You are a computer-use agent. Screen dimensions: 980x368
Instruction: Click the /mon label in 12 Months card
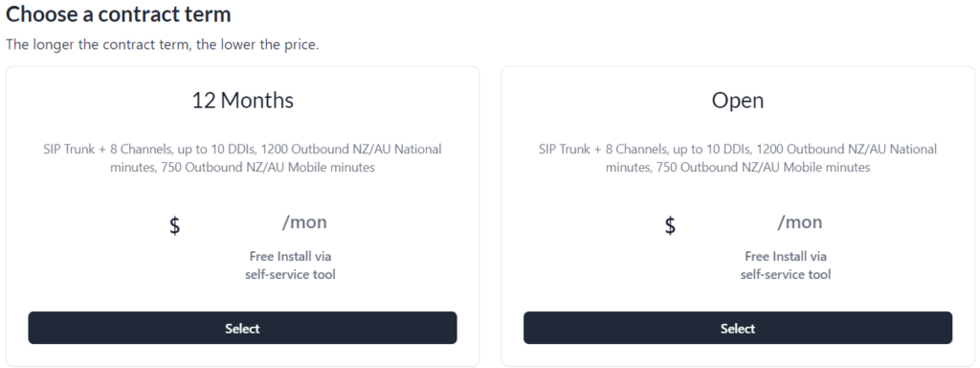coord(304,222)
